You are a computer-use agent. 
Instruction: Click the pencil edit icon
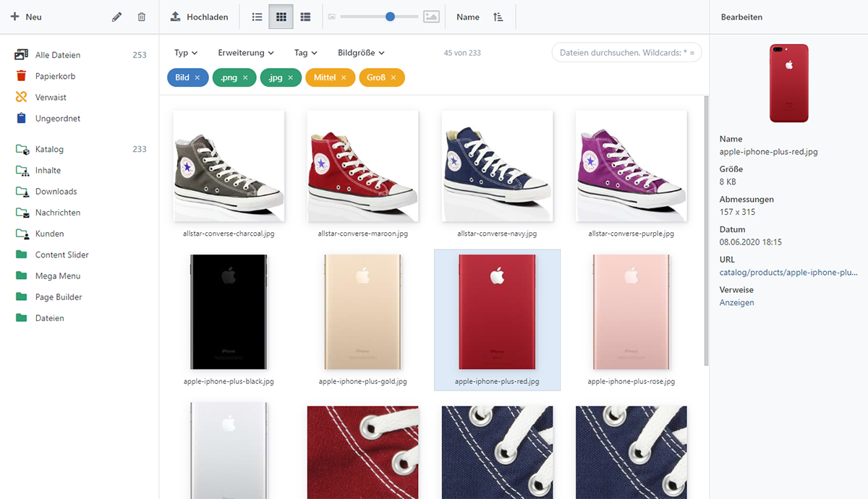117,17
